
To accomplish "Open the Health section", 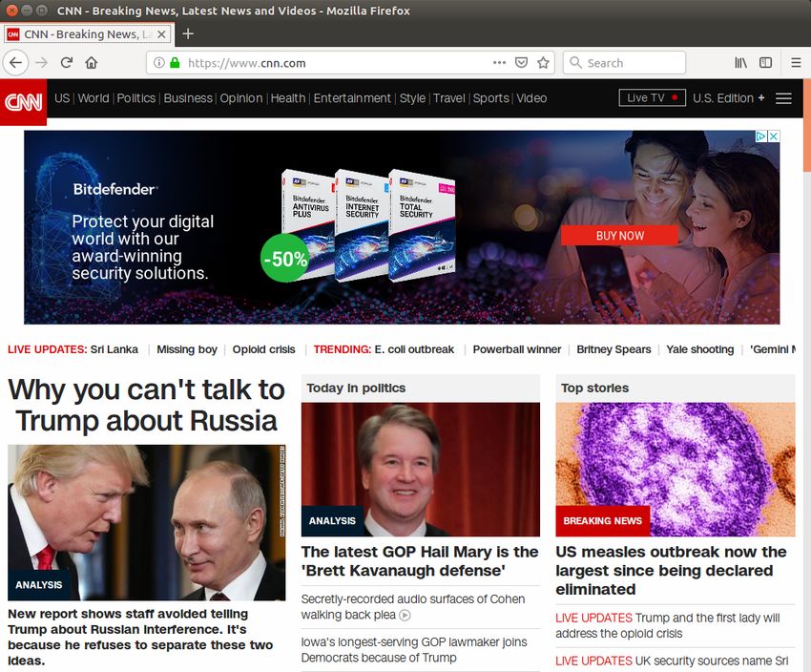I will coord(288,98).
